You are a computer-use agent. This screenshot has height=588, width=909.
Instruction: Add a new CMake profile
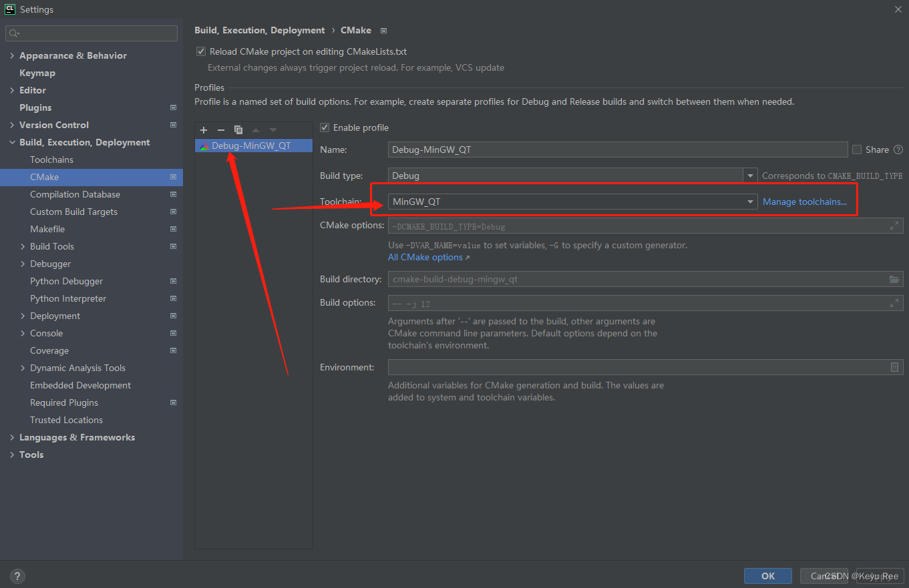pos(204,130)
